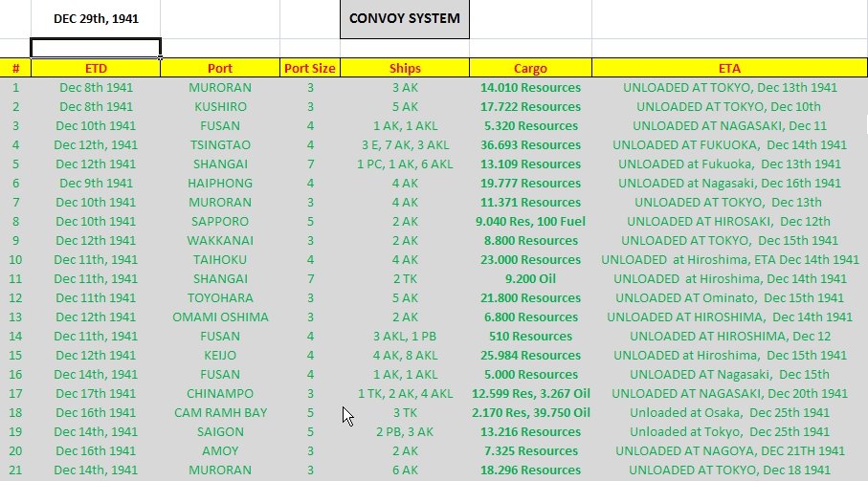The image size is (868, 481).
Task: Select port cell KUSHIRO
Action: [x=220, y=107]
